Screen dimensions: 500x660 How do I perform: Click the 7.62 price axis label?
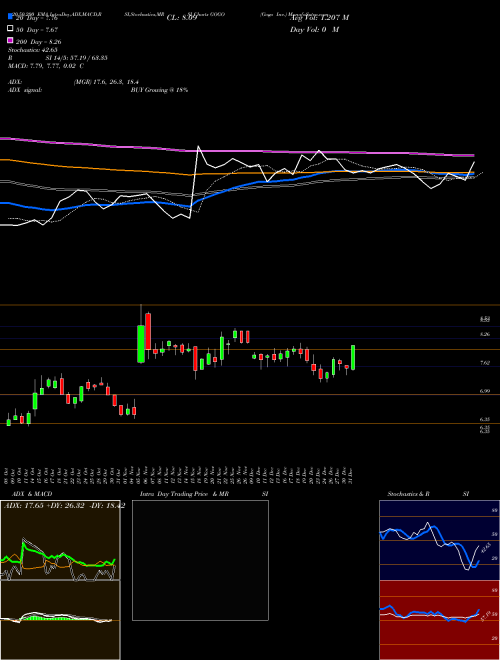pyautogui.click(x=485, y=362)
